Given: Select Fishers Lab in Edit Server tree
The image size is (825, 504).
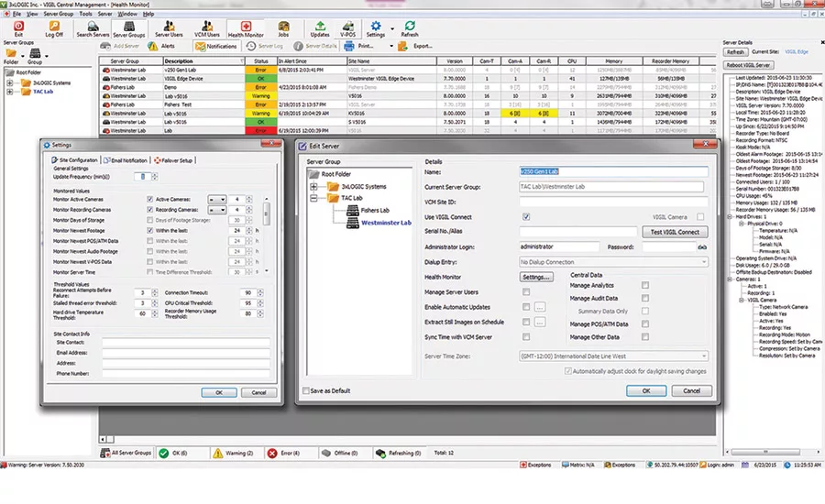Looking at the screenshot, I should pyautogui.click(x=375, y=211).
